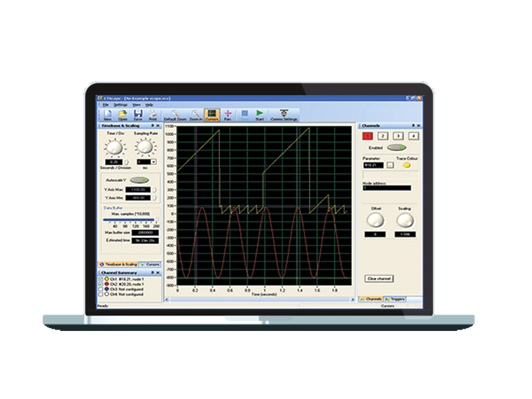This screenshot has width=532, height=399.
Task: Toggle the Autoscale Y switch
Action: click(139, 180)
